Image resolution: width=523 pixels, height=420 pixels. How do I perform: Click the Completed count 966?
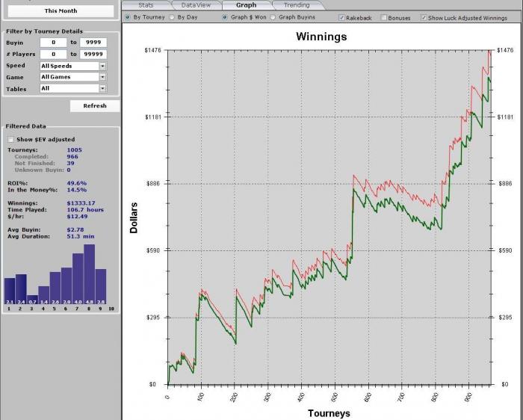pyautogui.click(x=72, y=157)
